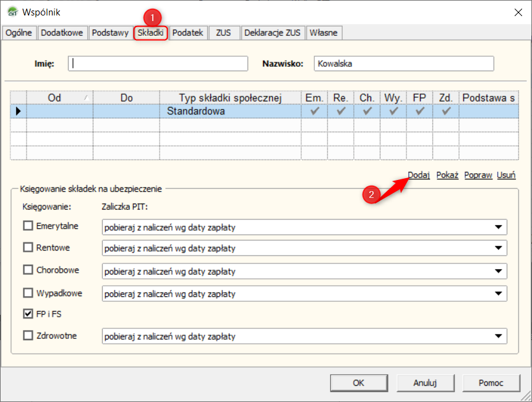This screenshot has height=402, width=532.
Task: Click the FP checkmark in Standardowa row
Action: 420,111
